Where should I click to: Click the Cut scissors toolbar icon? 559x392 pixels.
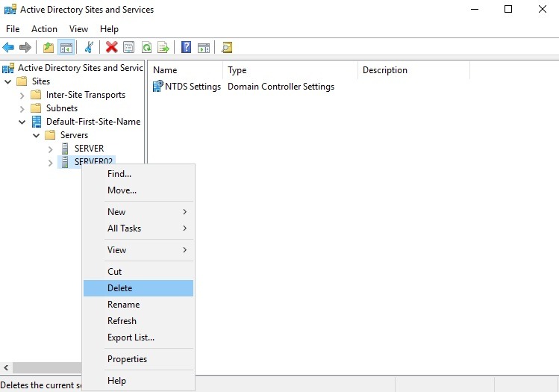(89, 47)
